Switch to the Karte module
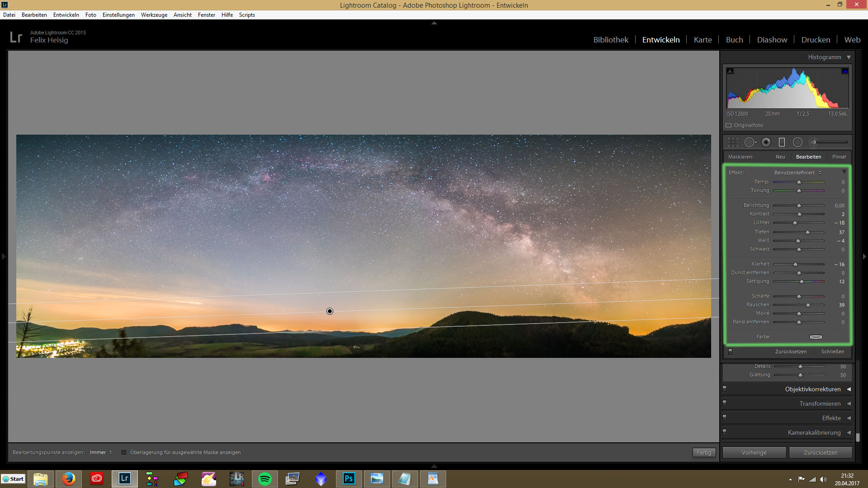868x488 pixels. [703, 40]
